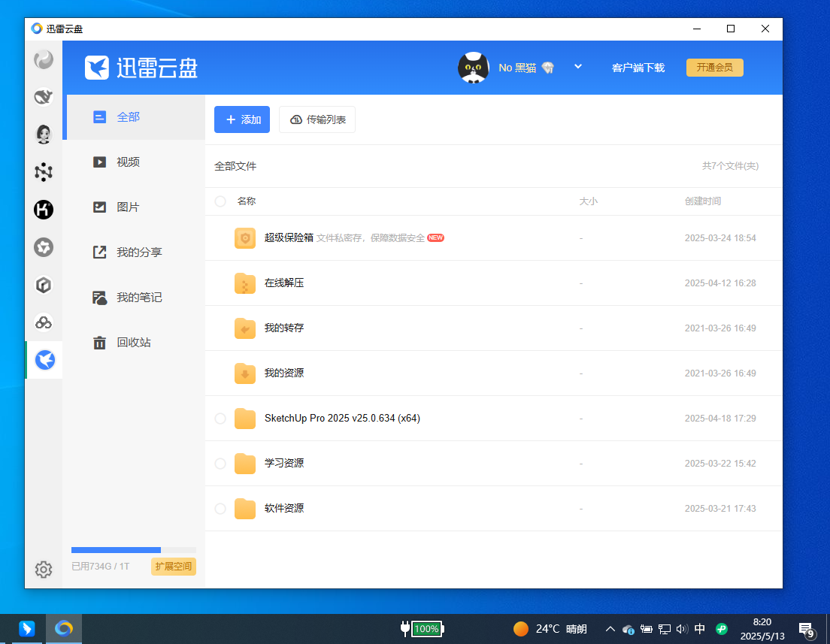Open the three-circles cloud sidebar icon
The height and width of the screenshot is (644, 830).
tap(44, 322)
